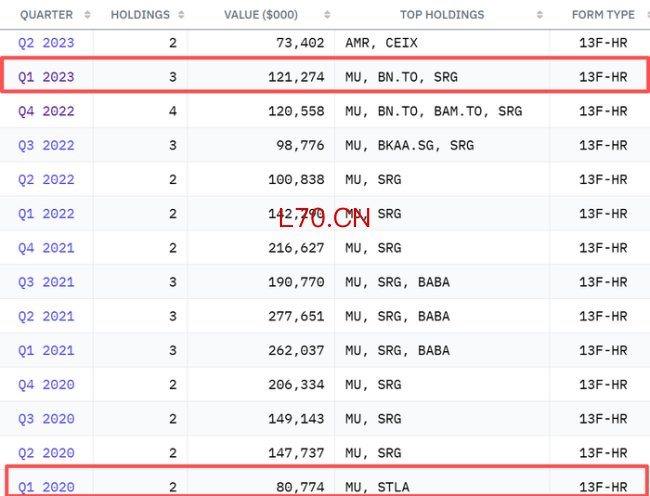
Task: Select value 73,402 in the Q2 2023 row
Action: tap(300, 43)
